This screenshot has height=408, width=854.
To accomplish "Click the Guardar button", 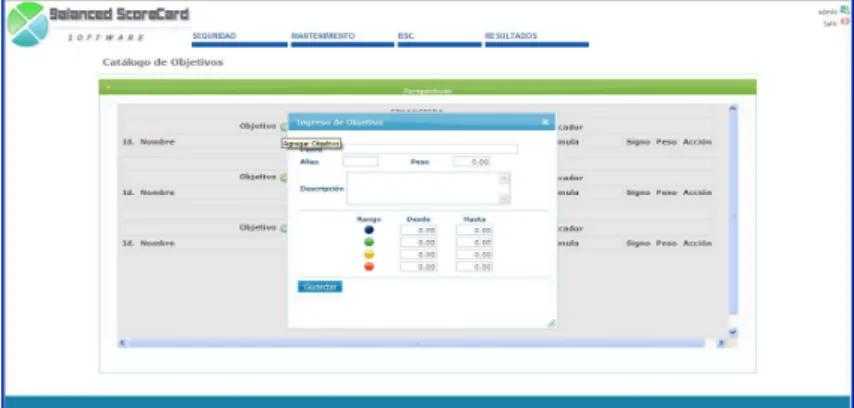I will [x=320, y=287].
